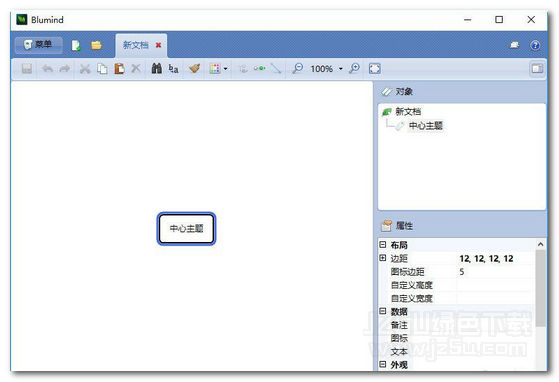This screenshot has height=382, width=559.
Task: Close the 新文档 tab with the red X
Action: tap(158, 45)
